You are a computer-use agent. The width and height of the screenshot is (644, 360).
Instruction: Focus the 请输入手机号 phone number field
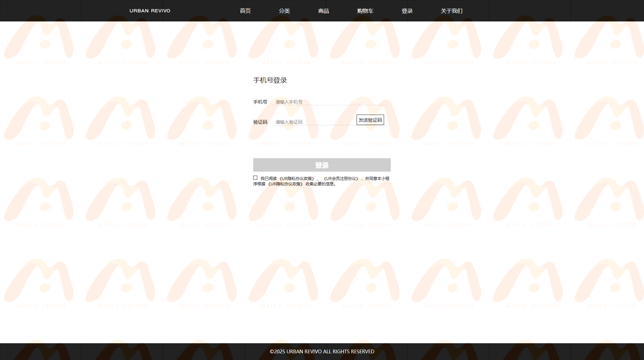[330, 102]
